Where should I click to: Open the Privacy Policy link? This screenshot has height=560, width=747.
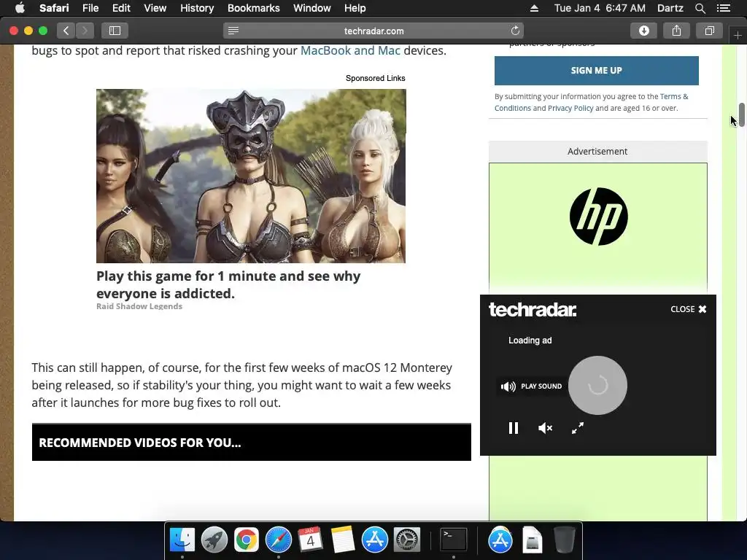click(x=570, y=108)
